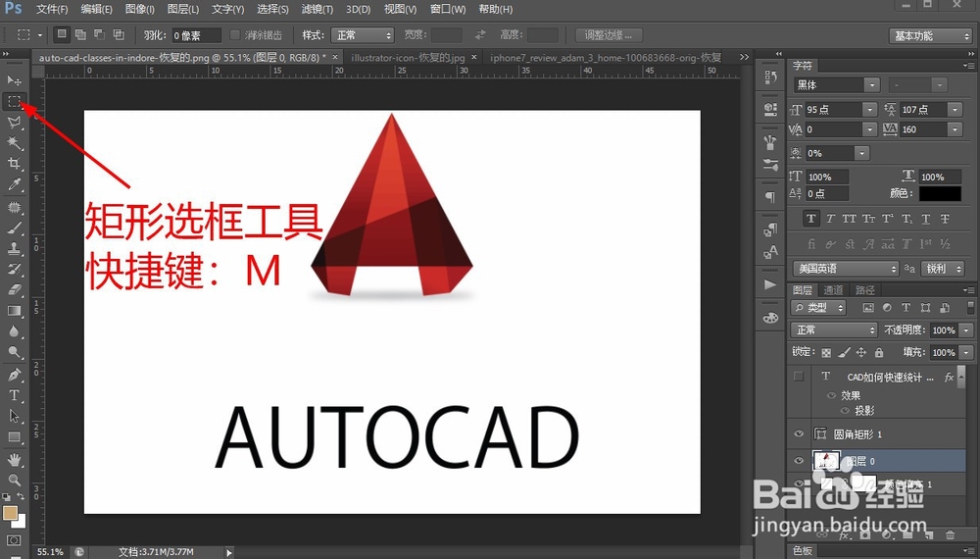
Task: Toggle layer filter on/off switch
Action: point(970,308)
